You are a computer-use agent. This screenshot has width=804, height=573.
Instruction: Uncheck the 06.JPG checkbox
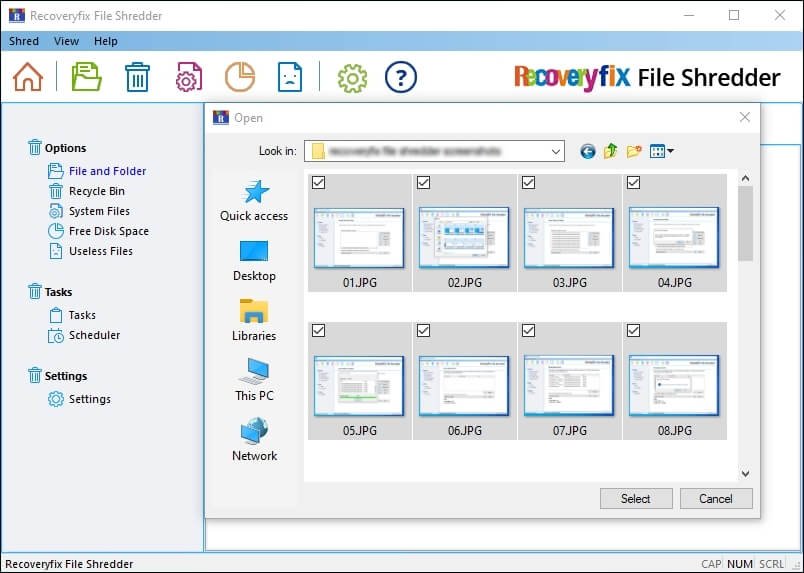424,330
